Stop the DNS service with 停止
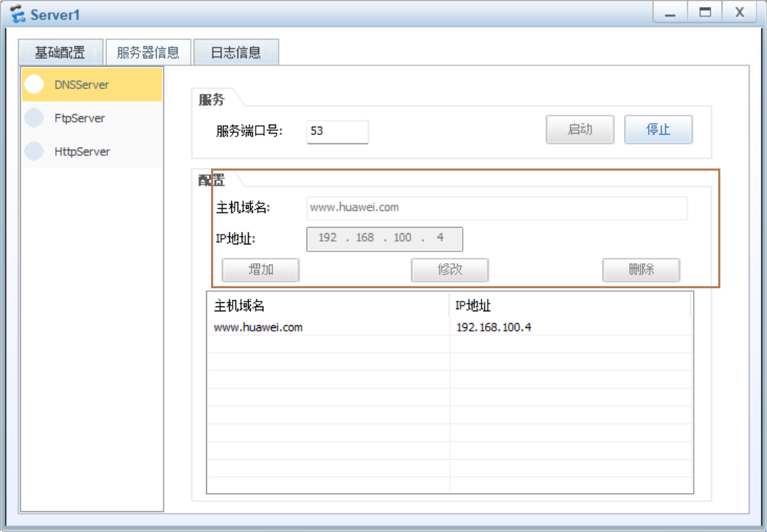Image resolution: width=767 pixels, height=532 pixels. 658,130
